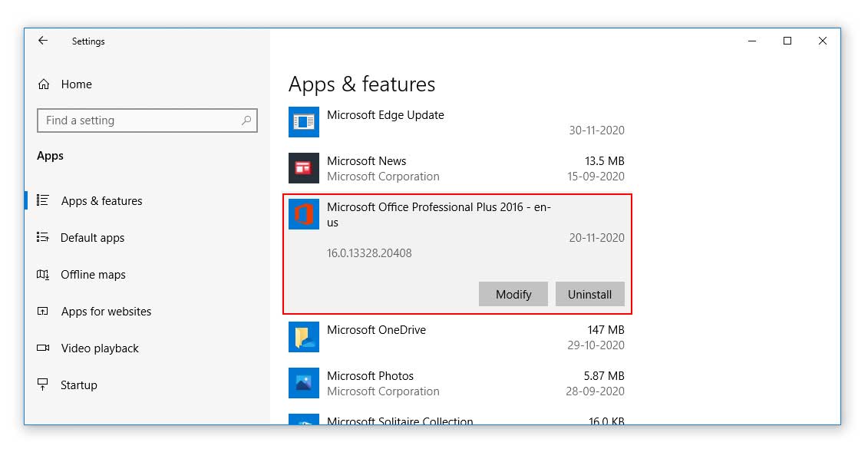Select the Default apps icon
This screenshot has width=868, height=449.
[x=43, y=237]
